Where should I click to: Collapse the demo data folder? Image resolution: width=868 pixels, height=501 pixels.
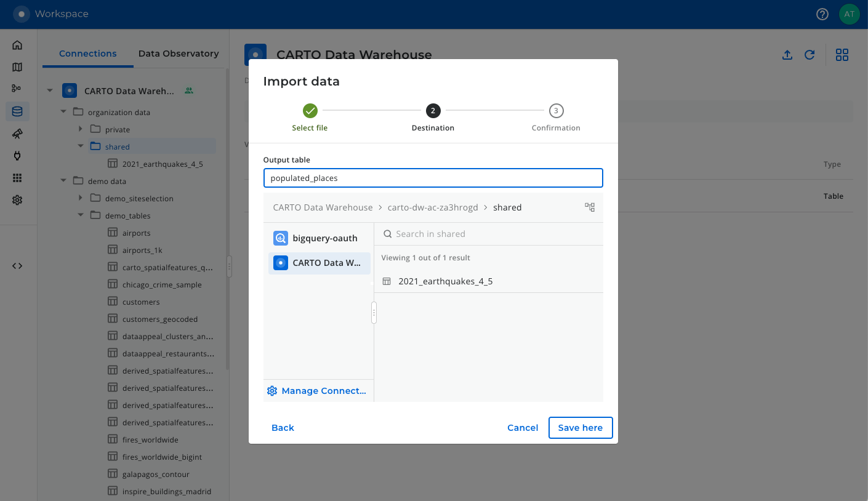63,181
